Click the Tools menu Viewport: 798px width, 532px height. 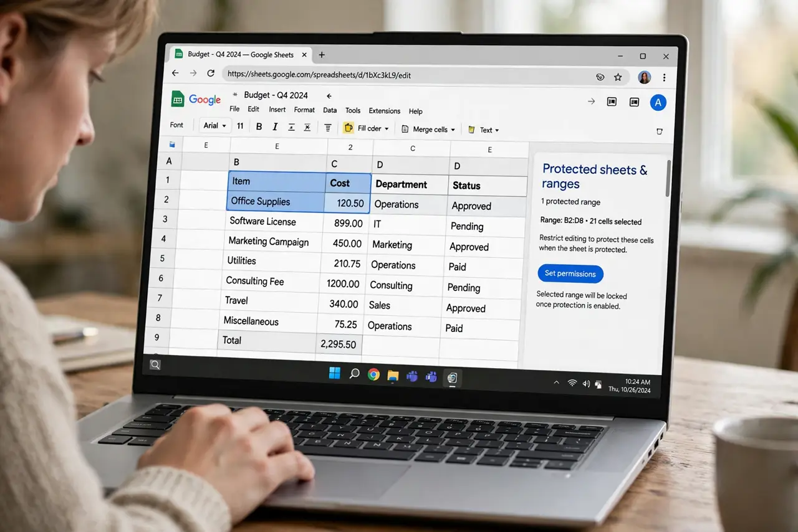point(353,110)
